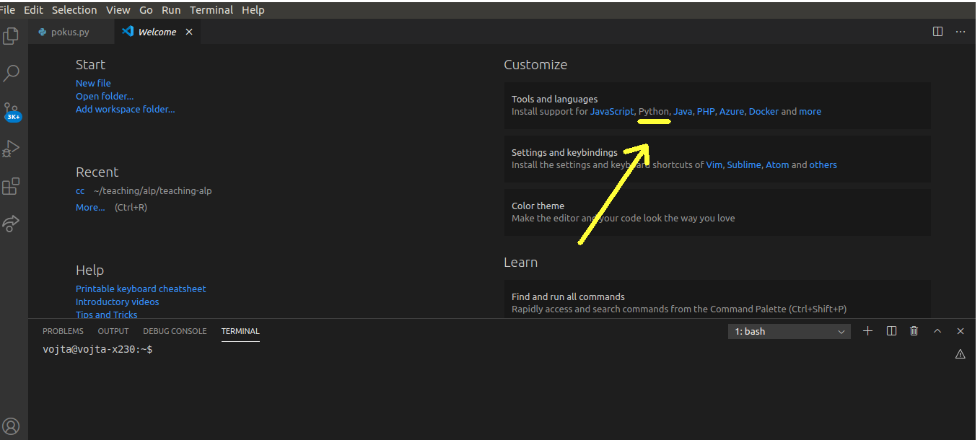Open the Edit menu
Viewport: 980px width, 440px height.
coord(33,10)
